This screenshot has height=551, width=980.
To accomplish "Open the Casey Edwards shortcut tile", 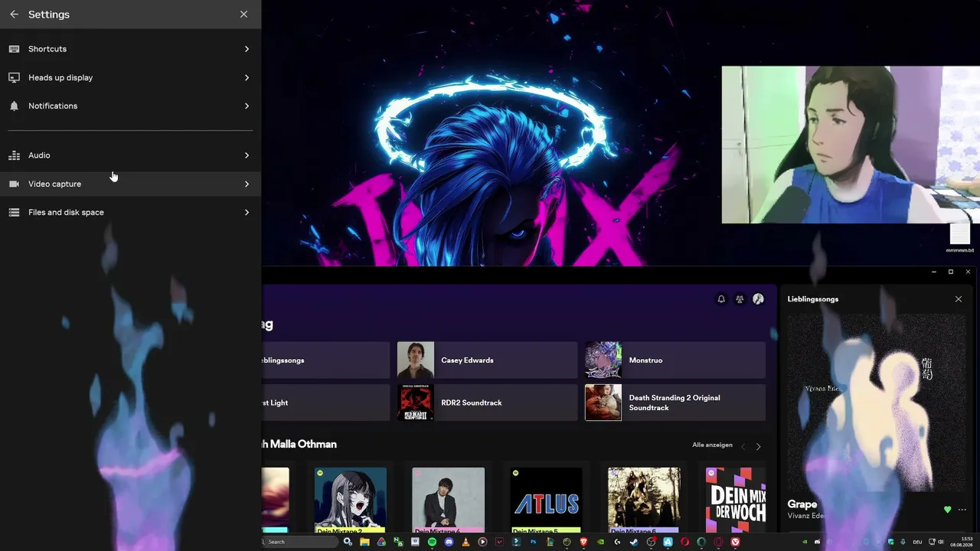I will tap(487, 360).
